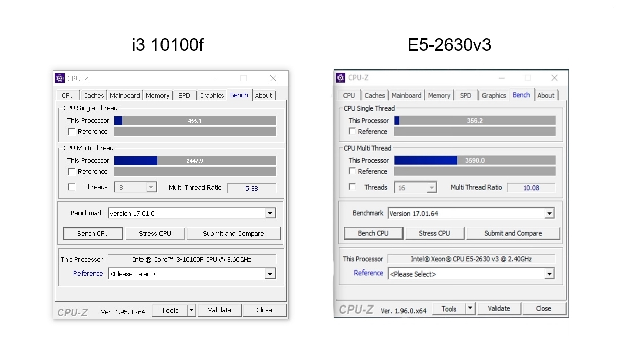
Task: Click the Tools button in the i3 10100f window
Action: pos(170,310)
